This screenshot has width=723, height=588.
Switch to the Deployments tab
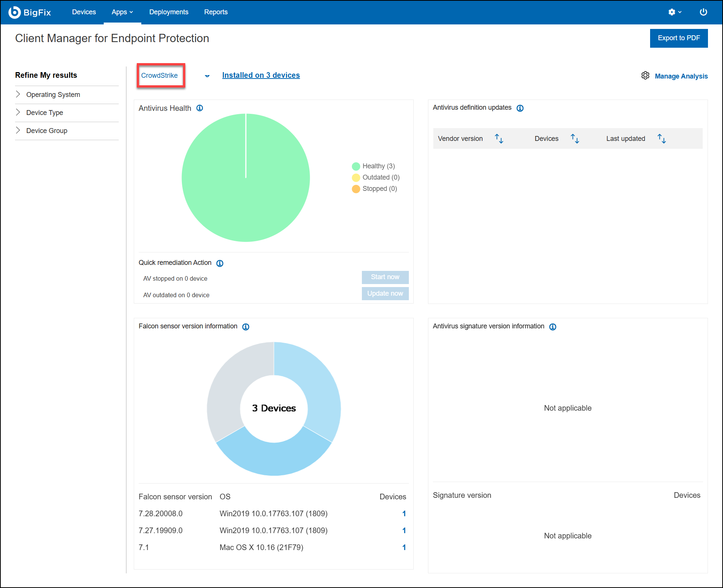tap(168, 12)
